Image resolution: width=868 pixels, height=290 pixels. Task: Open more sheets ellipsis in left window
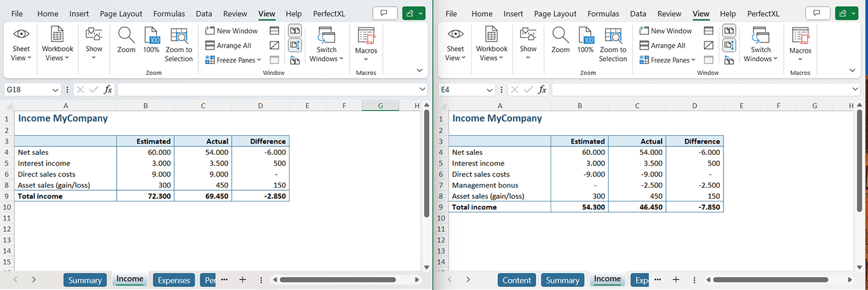[224, 280]
